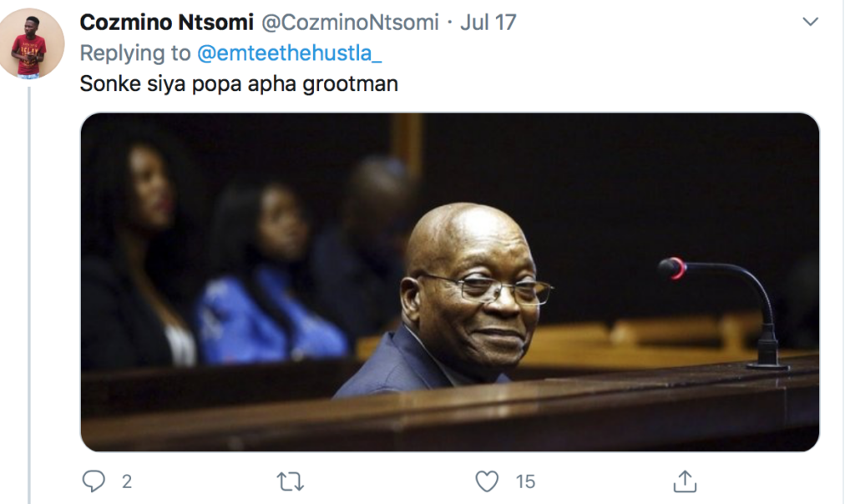This screenshot has height=504, width=855.
Task: Click the like count showing 15
Action: pos(526,481)
